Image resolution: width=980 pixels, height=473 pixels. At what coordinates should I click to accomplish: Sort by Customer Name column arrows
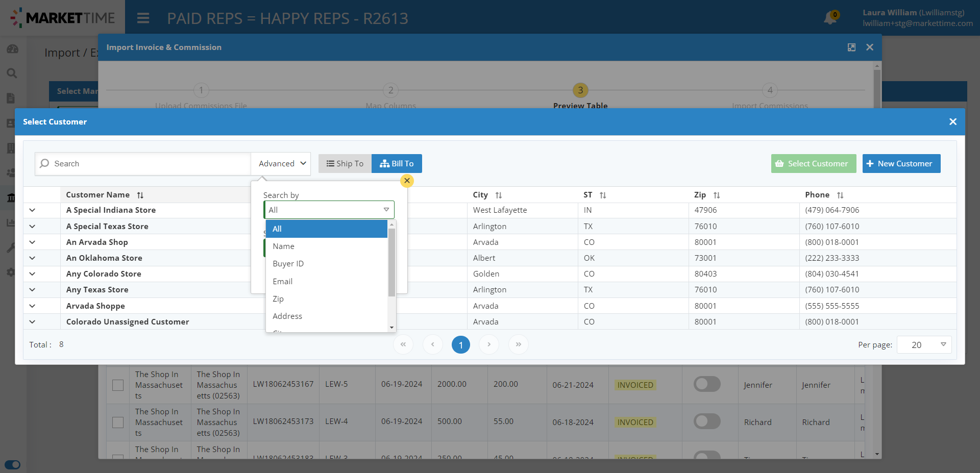point(140,195)
